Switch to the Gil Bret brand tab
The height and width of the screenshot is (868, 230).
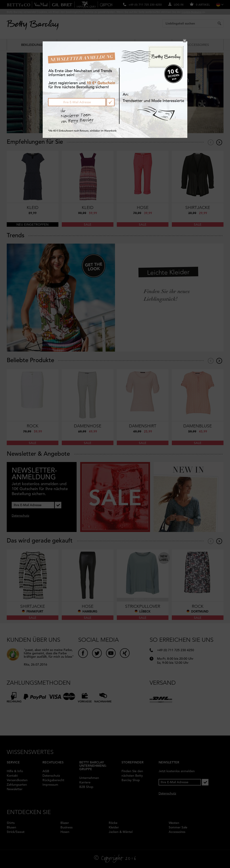pos(62,5)
